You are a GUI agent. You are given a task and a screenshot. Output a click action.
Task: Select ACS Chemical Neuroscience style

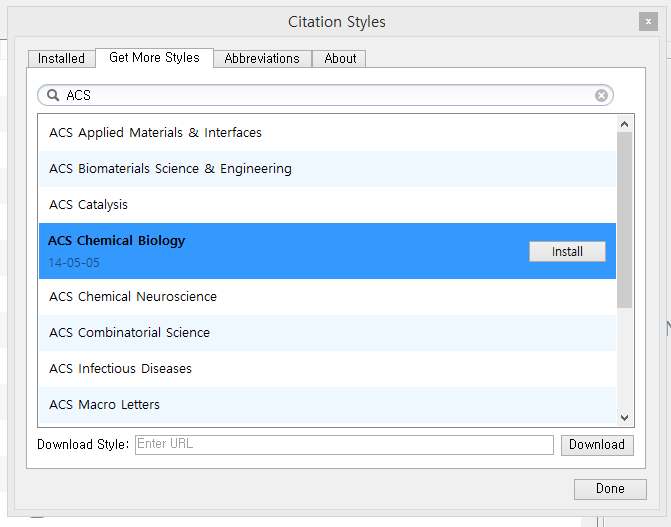pyautogui.click(x=327, y=297)
